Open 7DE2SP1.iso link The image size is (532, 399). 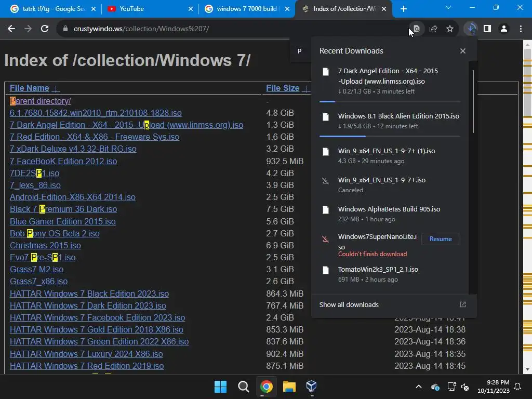tap(35, 174)
